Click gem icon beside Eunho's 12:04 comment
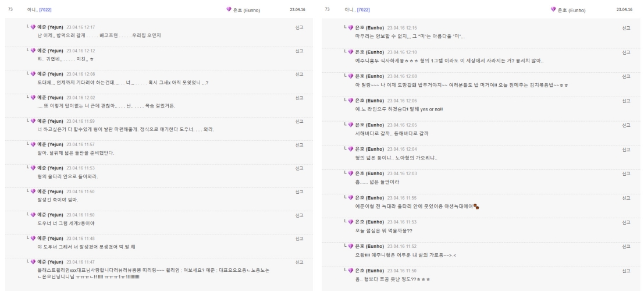The height and width of the screenshot is (291, 644). tap(351, 149)
